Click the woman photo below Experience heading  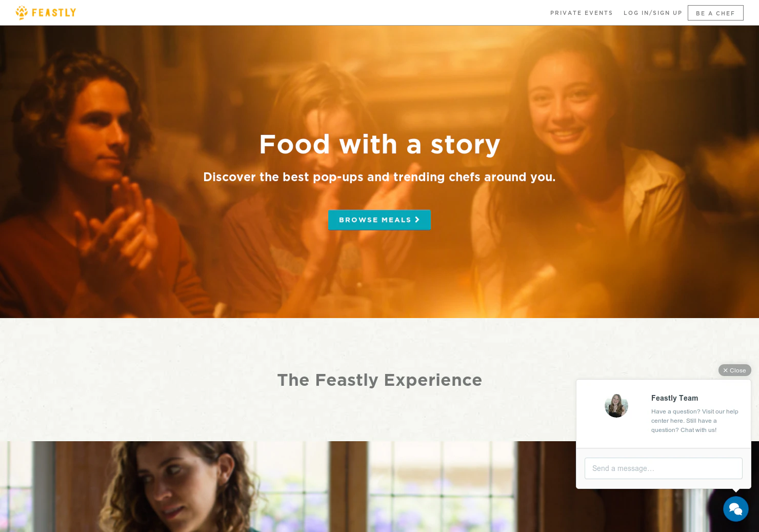tap(287, 486)
